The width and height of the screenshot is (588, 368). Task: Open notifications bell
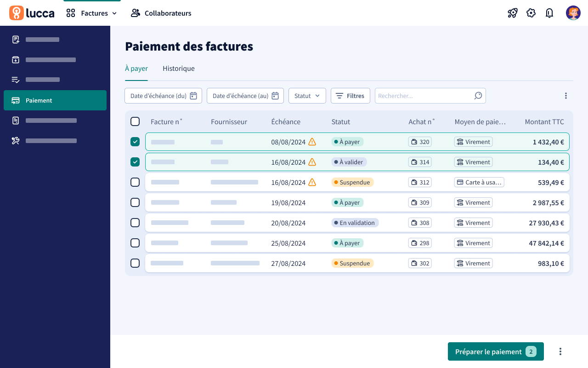[549, 13]
